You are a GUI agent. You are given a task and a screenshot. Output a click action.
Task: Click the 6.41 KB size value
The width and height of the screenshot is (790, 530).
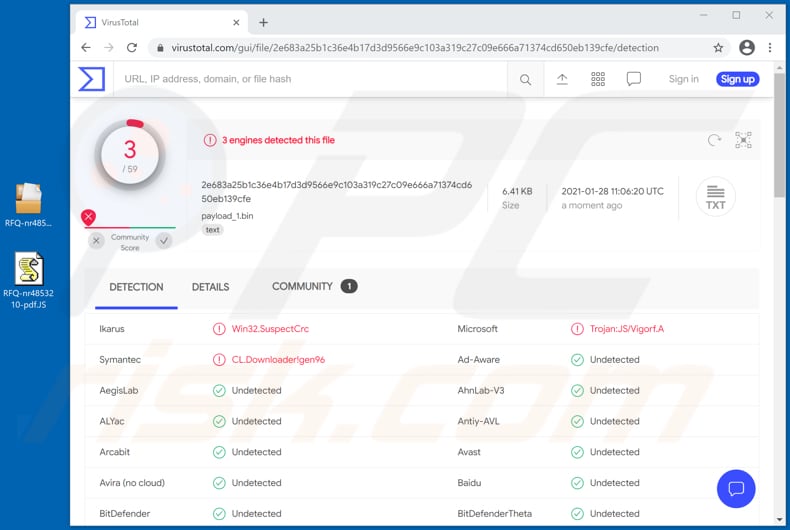coord(517,191)
